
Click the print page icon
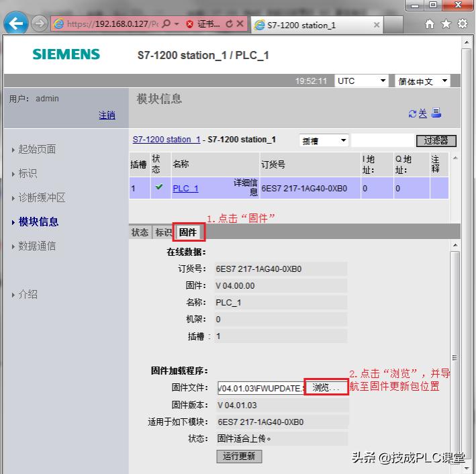point(436,113)
